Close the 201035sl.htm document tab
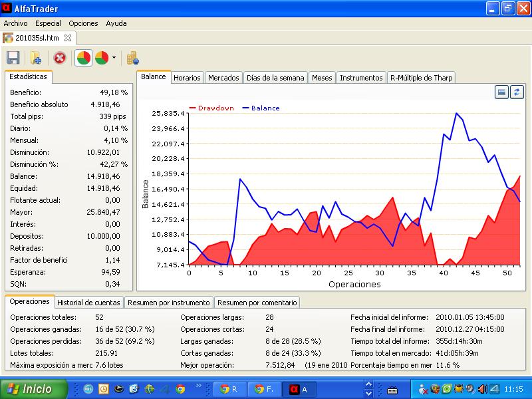 pos(68,38)
